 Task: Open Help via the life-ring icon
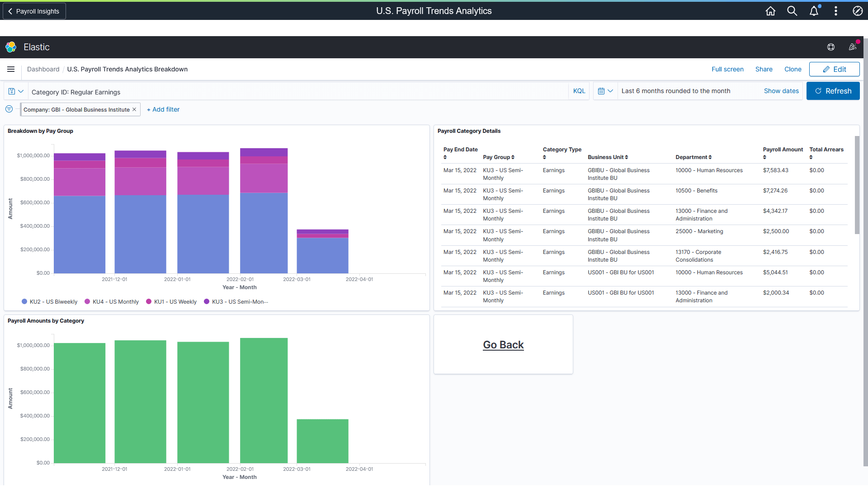coord(831,47)
